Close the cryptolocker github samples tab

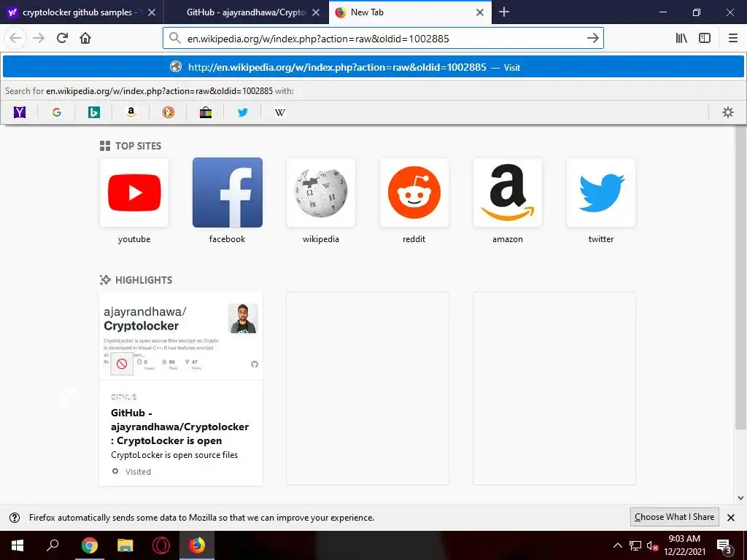(152, 12)
